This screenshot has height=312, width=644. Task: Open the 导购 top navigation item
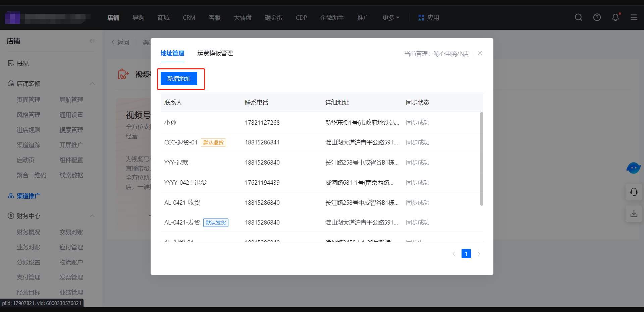[x=139, y=17]
